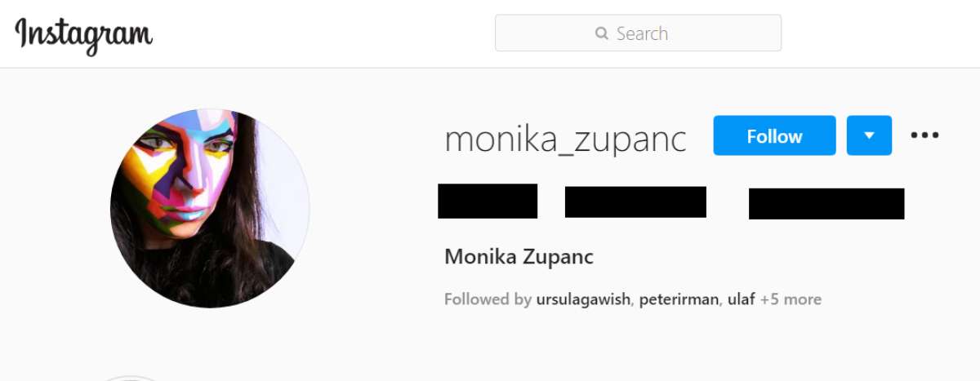This screenshot has width=980, height=381.
Task: Open the ursulagawish follower profile link
Action: pyautogui.click(x=583, y=299)
